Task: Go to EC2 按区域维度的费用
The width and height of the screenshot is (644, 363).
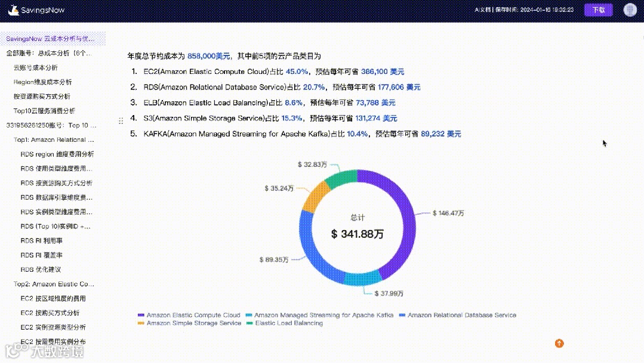Action: click(53, 298)
